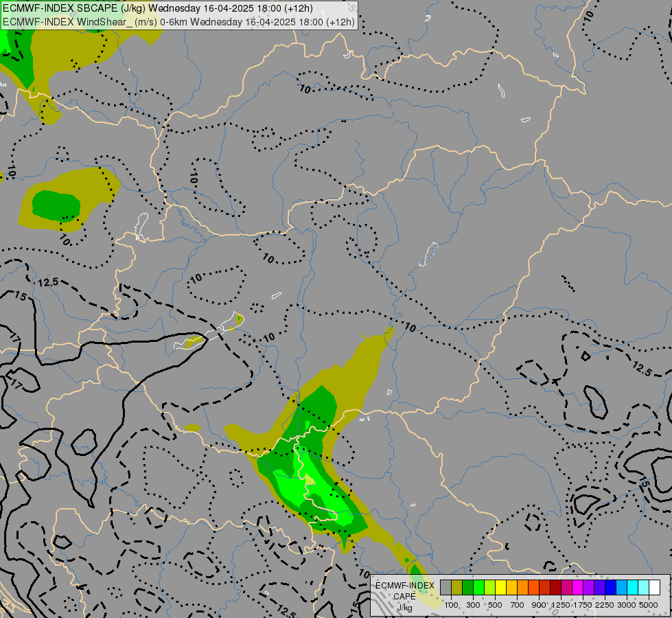Click the amber legend swatch
Viewport: 672px width, 618px height.
pos(511,587)
